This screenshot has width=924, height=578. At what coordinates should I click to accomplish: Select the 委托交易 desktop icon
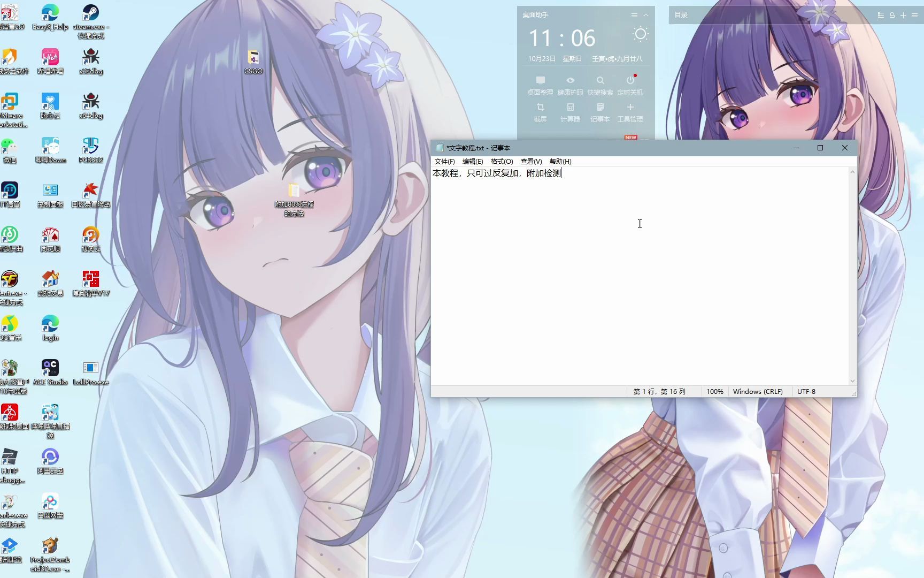point(50,283)
